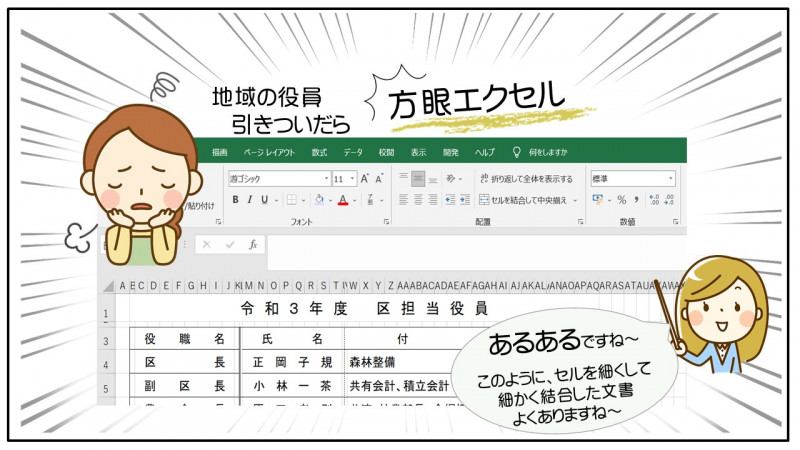Open the 標準 number format dropdown

(x=670, y=179)
